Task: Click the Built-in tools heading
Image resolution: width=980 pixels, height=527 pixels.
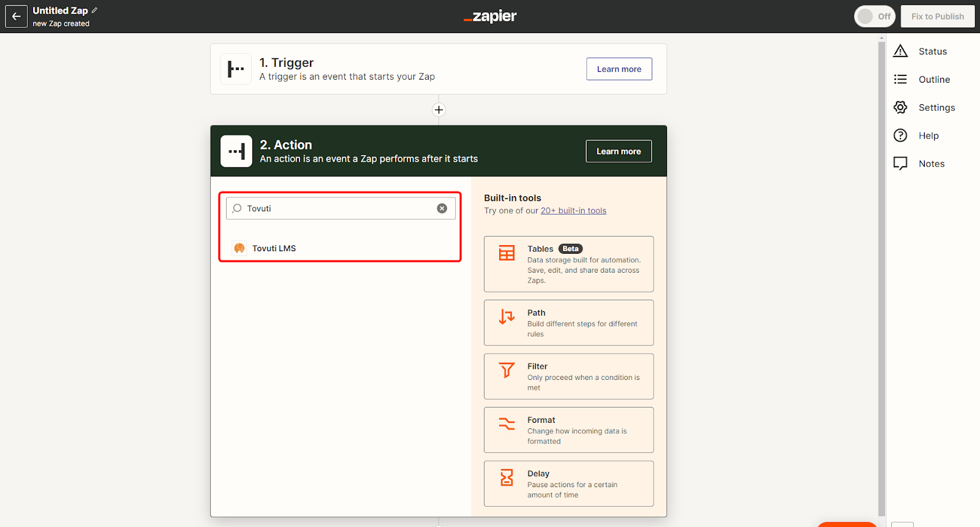Action: pos(513,198)
